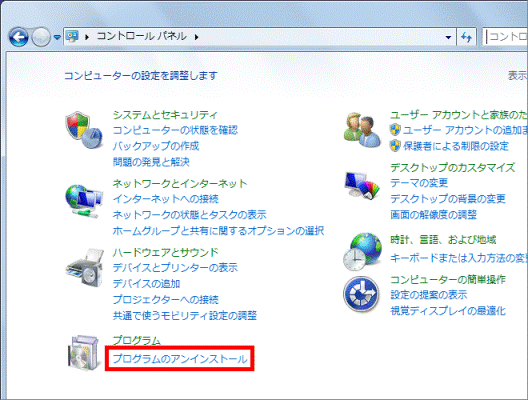Expand the arrow before コントロール パネル

[x=87, y=37]
